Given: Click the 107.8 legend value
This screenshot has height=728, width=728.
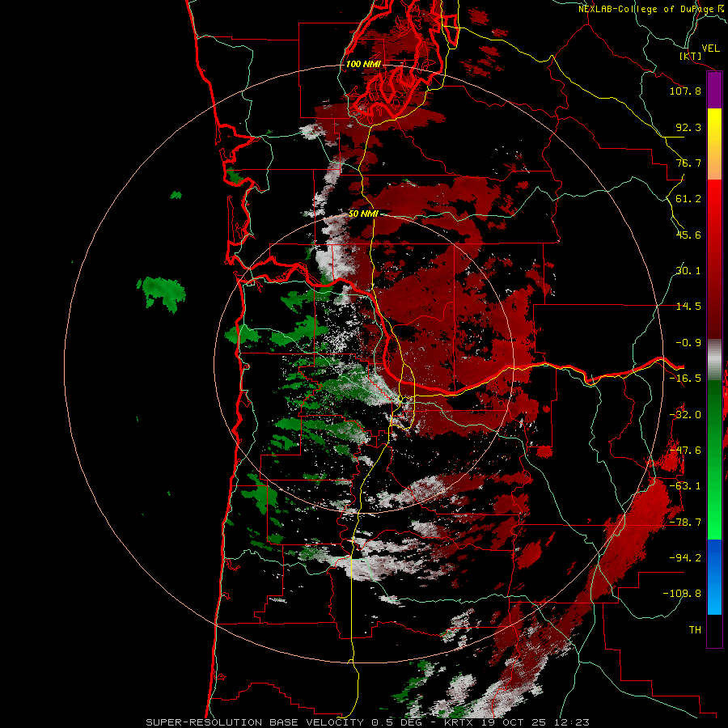Looking at the screenshot, I should click(x=685, y=91).
